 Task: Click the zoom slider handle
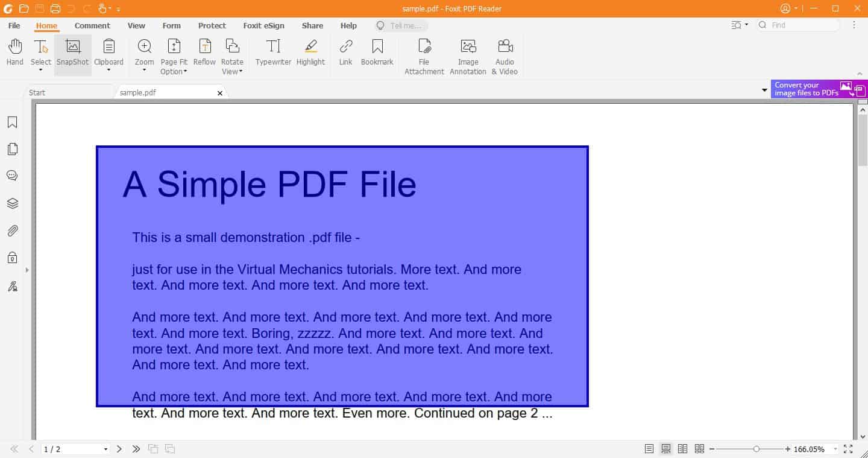pyautogui.click(x=756, y=449)
